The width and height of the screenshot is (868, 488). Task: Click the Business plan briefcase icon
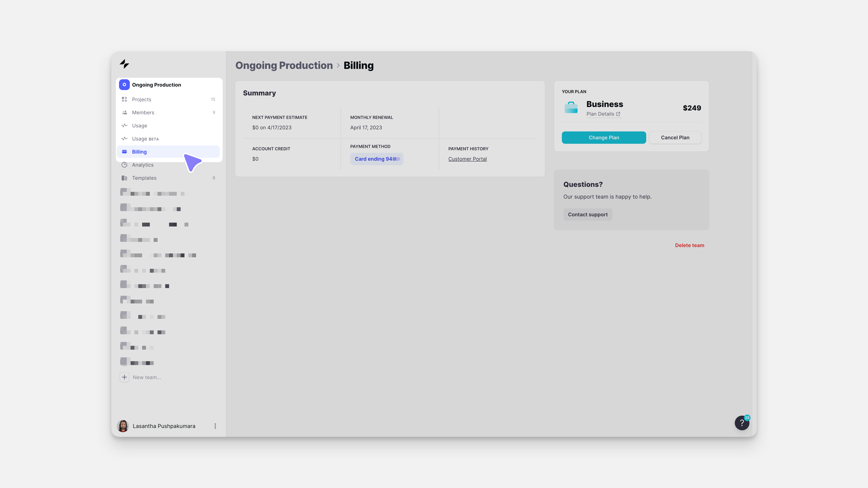(x=571, y=108)
